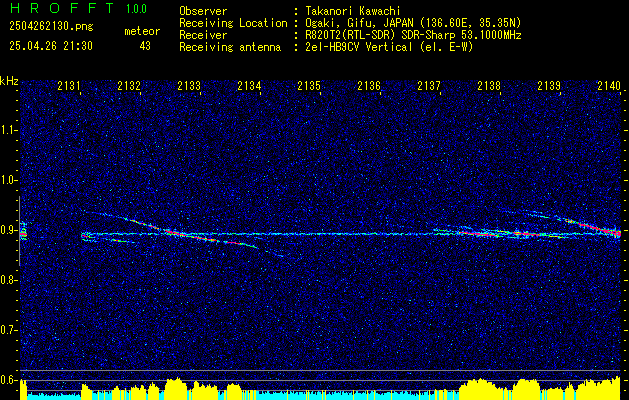The width and height of the screenshot is (629, 400).
Task: Click the R820T2(RTL-SDR) SDR-Sharp receiver value
Action: click(413, 35)
